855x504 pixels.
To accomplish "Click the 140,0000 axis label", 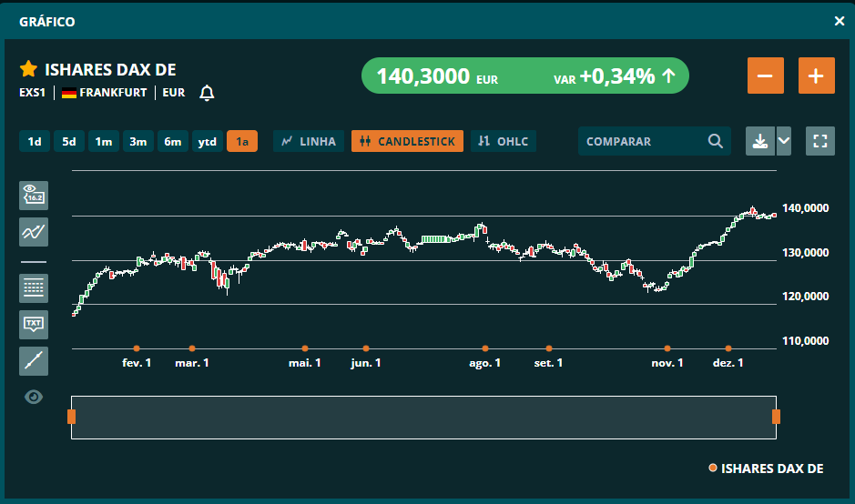I will (806, 208).
